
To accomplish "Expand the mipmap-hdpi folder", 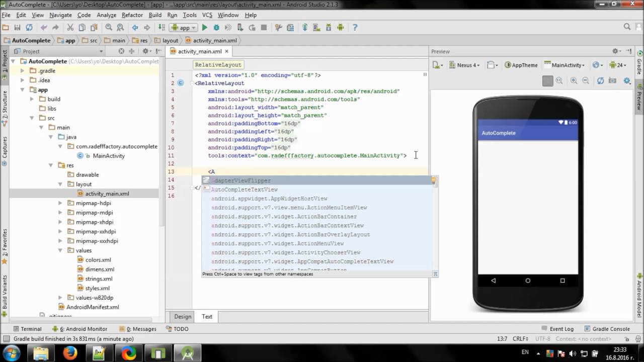I will (x=60, y=203).
